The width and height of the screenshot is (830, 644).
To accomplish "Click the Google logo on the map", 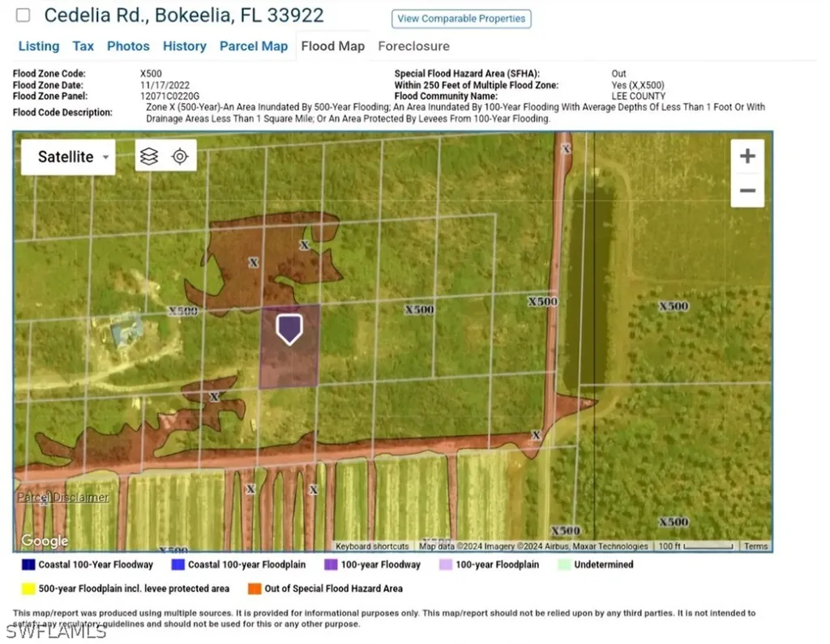I will point(44,540).
